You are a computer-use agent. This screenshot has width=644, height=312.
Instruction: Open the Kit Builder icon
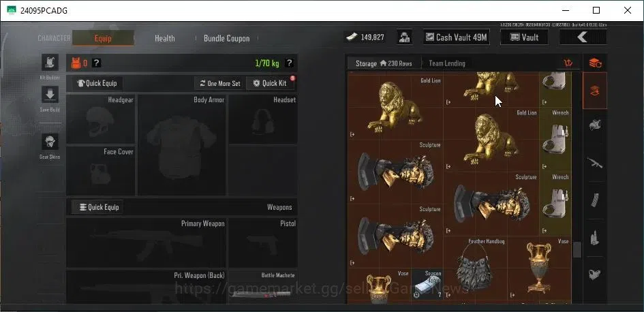[x=50, y=63]
